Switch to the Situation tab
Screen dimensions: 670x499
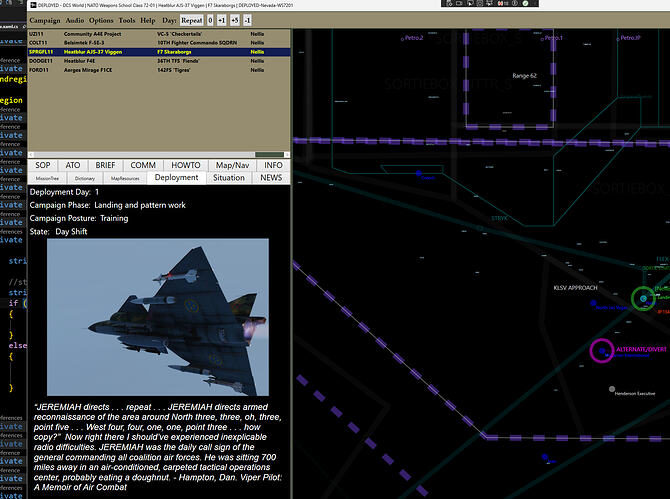click(x=229, y=177)
